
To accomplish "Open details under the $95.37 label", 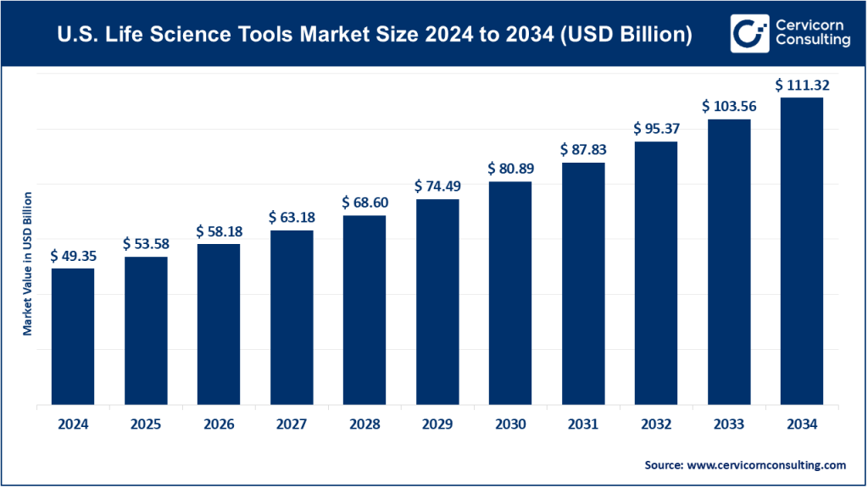I will pos(655,128).
